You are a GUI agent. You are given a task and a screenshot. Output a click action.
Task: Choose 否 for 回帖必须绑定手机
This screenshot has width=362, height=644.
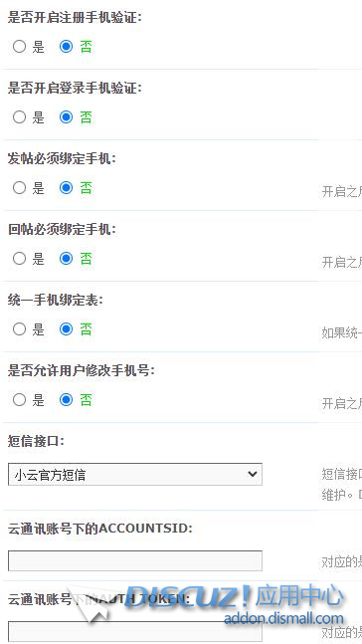tap(66, 259)
